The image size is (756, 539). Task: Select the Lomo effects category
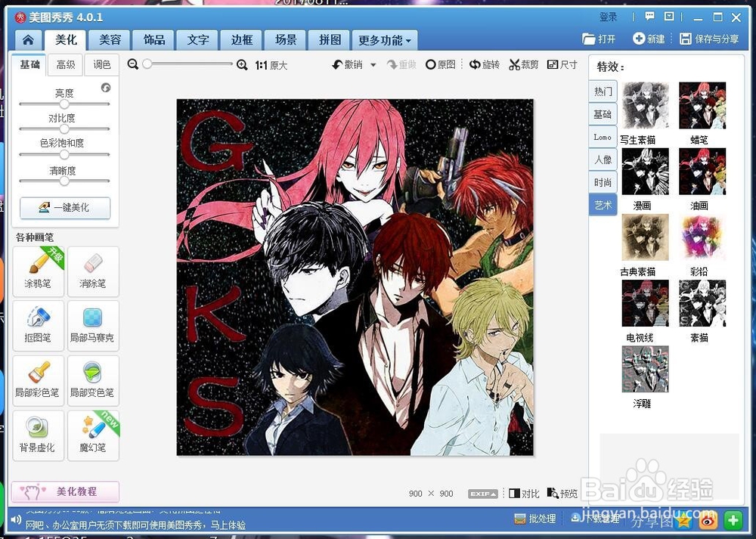pos(603,137)
